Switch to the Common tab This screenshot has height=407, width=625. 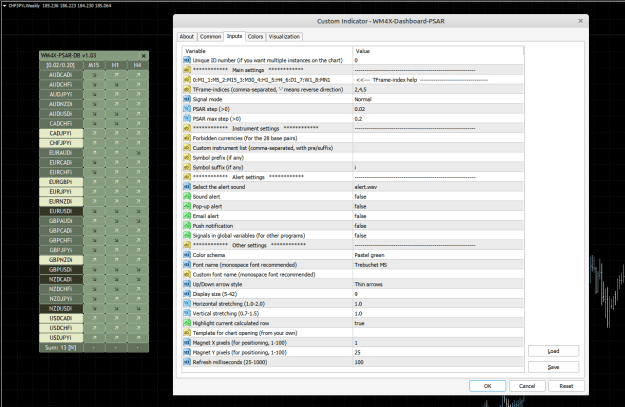(x=210, y=37)
